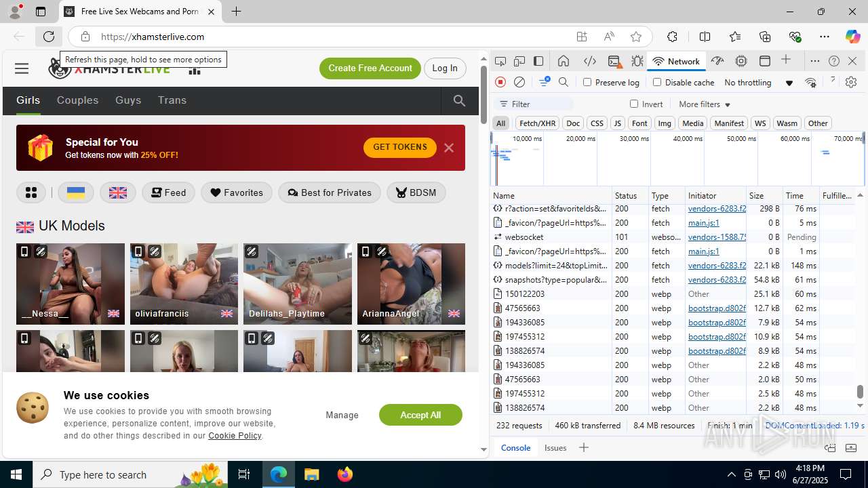868x488 pixels.
Task: Open the DevTools Sources bug icon
Action: click(637, 61)
